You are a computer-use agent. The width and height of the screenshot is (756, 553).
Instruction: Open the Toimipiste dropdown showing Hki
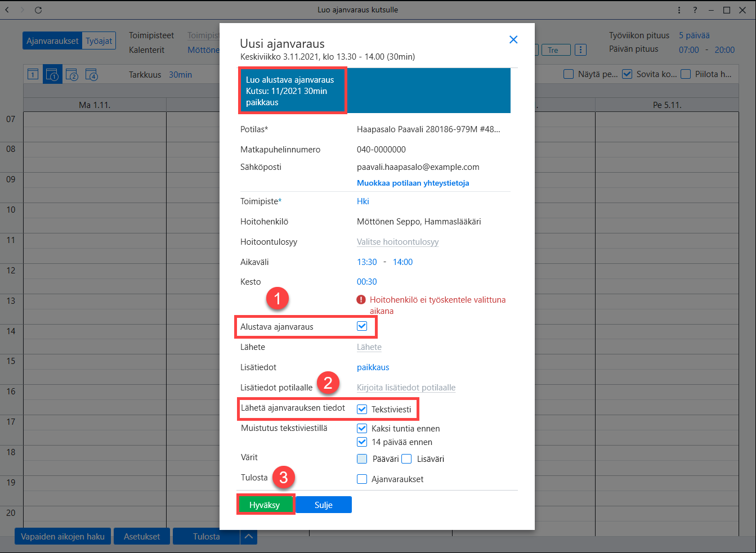coord(363,201)
